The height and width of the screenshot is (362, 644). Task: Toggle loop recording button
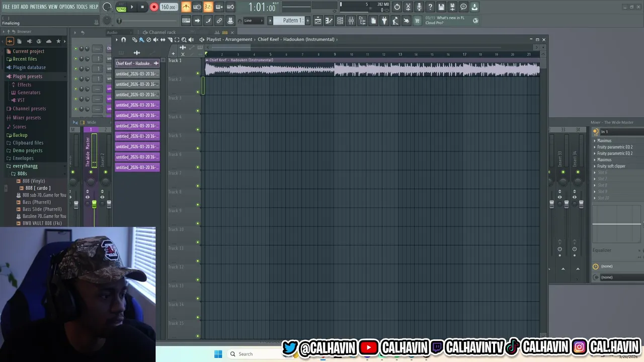coord(230,7)
